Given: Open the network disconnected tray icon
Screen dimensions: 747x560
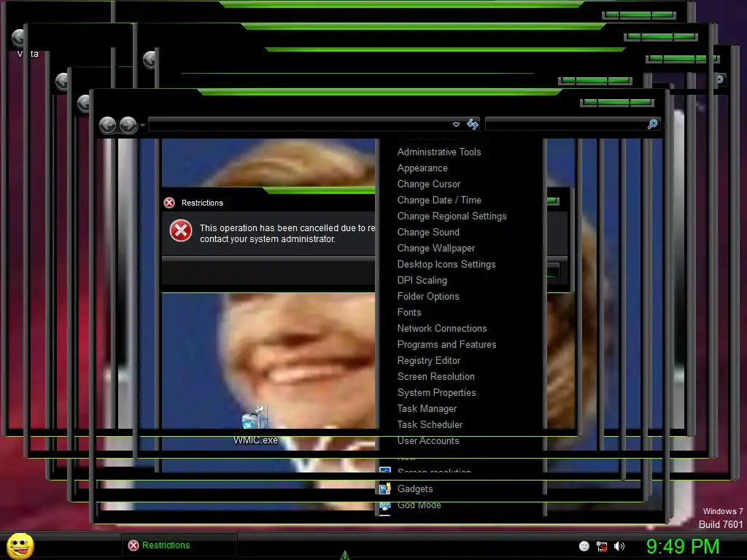Looking at the screenshot, I should click(602, 546).
